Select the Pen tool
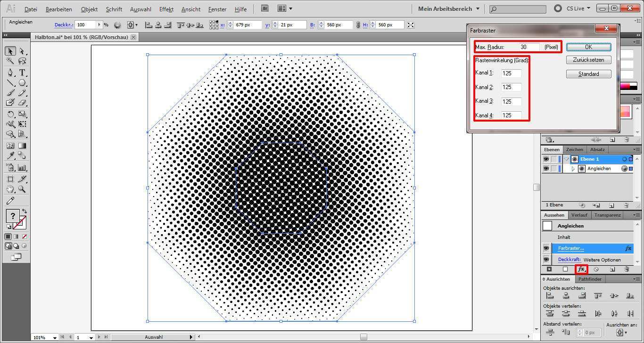 pyautogui.click(x=10, y=73)
